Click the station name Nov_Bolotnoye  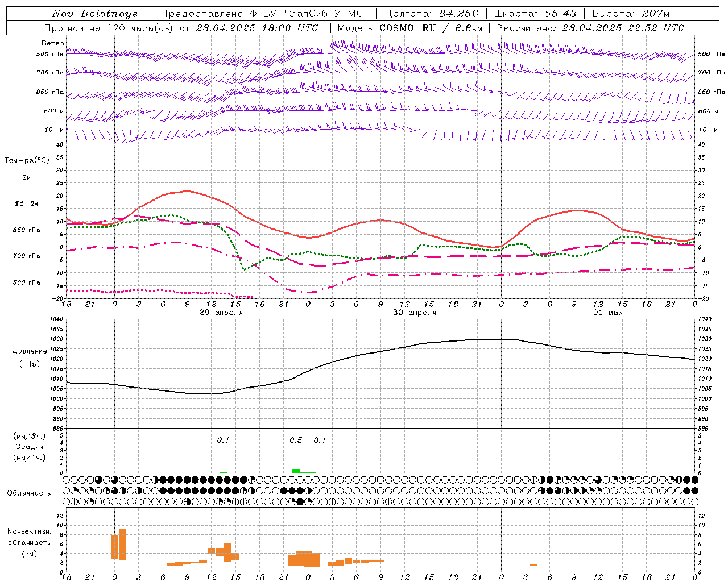pos(95,14)
